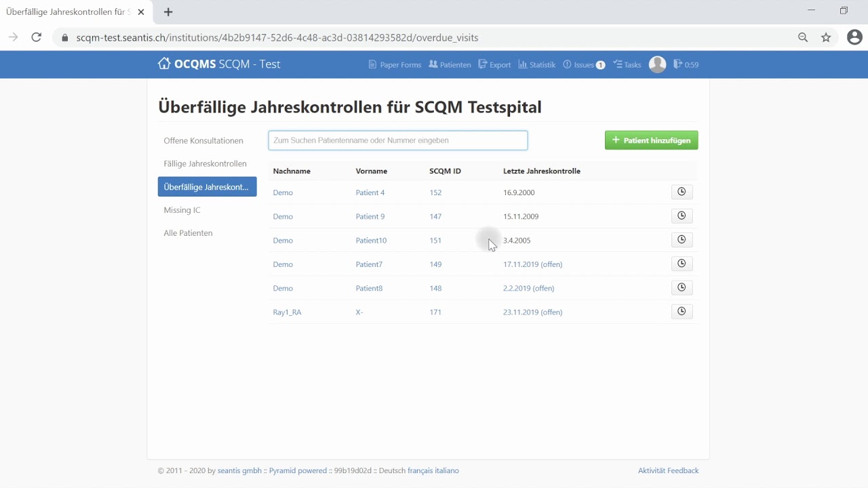Click the date 3.4.2005
868x488 pixels.
[517, 241]
